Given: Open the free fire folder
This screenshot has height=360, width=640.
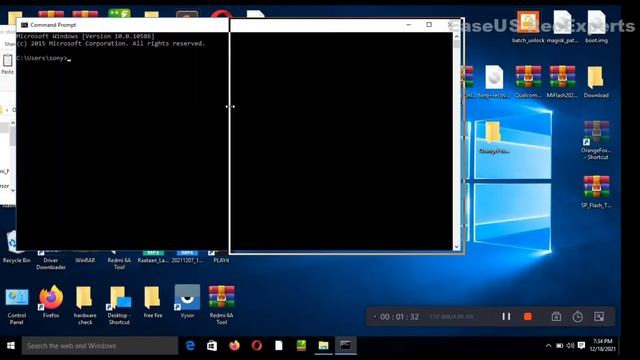Looking at the screenshot, I should click(x=153, y=302).
